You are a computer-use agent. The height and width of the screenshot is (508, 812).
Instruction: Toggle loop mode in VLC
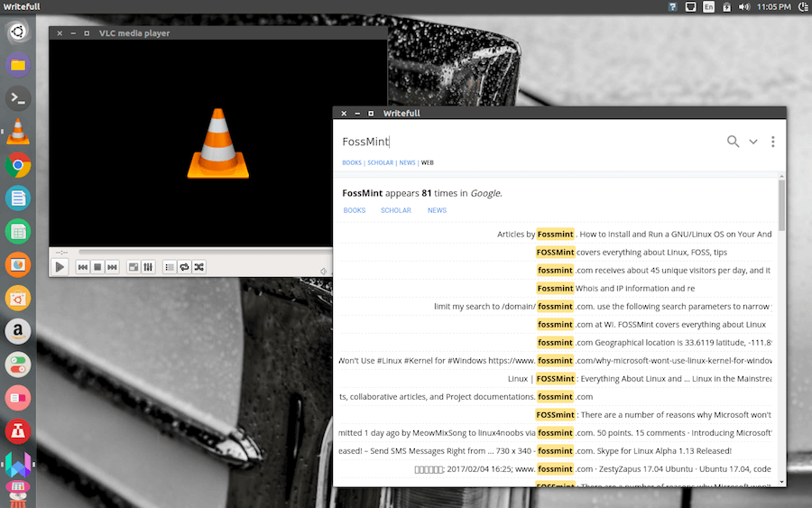(x=184, y=267)
